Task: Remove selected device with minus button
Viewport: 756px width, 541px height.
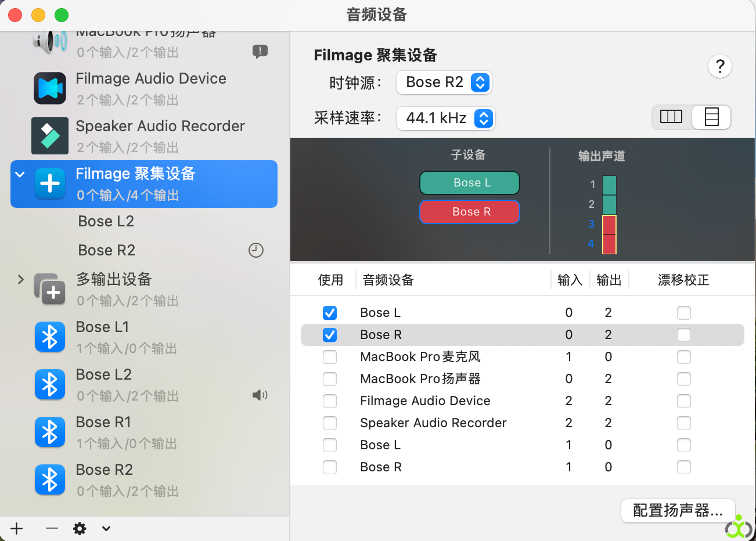Action: pos(52,528)
